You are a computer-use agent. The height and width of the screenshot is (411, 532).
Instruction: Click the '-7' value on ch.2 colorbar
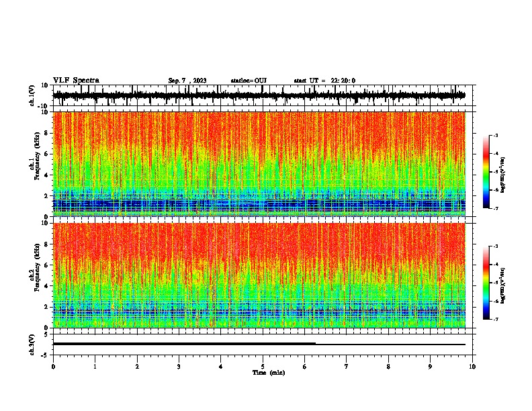tap(496, 319)
